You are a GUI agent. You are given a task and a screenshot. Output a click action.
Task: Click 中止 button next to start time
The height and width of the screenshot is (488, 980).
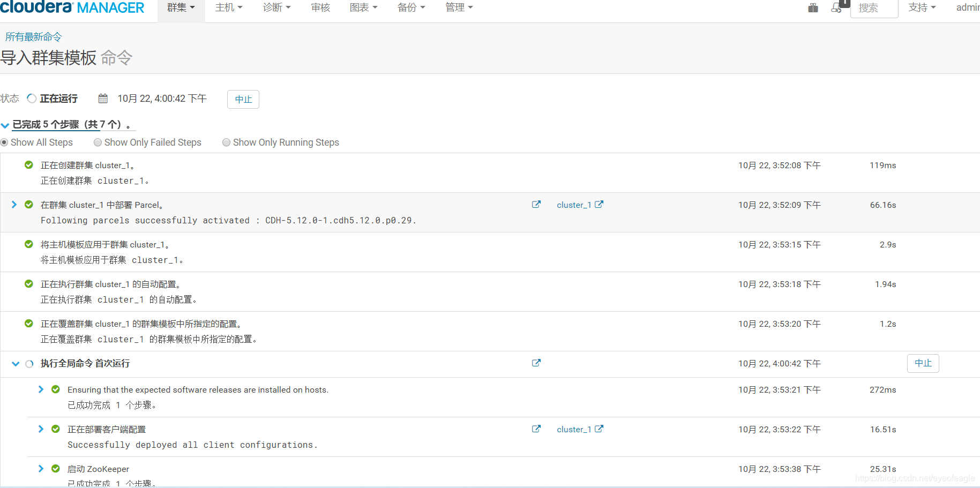coord(243,99)
